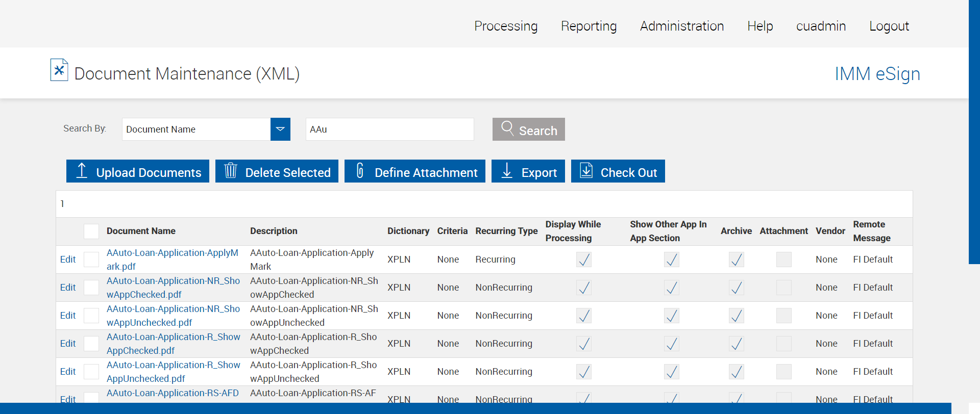Open the Administration menu
This screenshot has height=414, width=980.
[681, 26]
